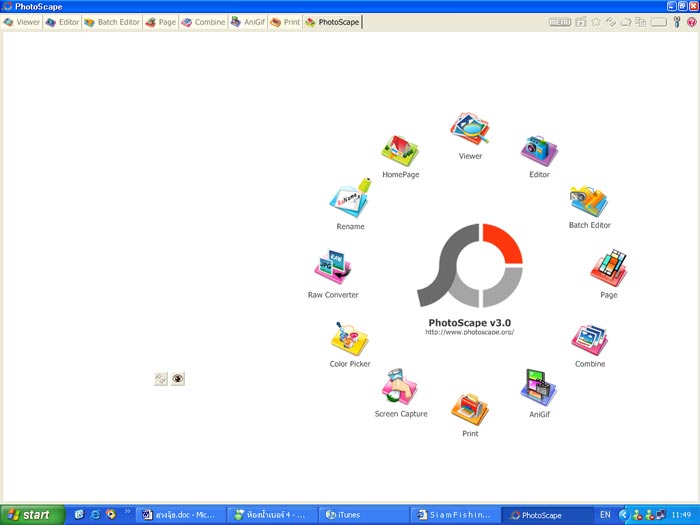Launch the Combine icon in the circle

pos(590,340)
